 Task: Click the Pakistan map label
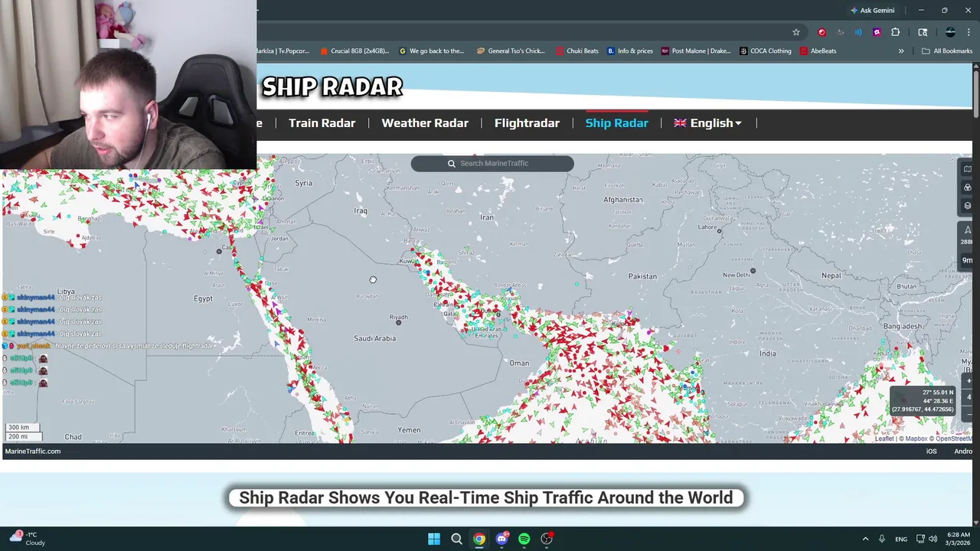pos(642,276)
